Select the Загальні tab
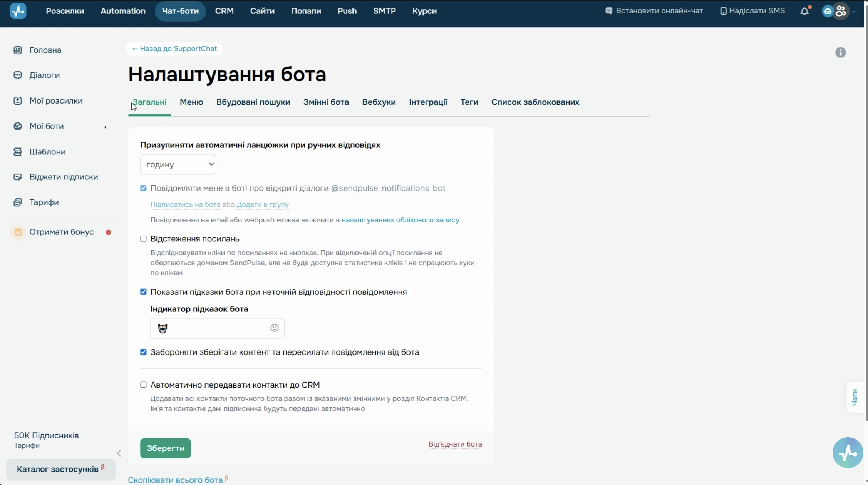Viewport: 868px width, 485px height. (149, 102)
